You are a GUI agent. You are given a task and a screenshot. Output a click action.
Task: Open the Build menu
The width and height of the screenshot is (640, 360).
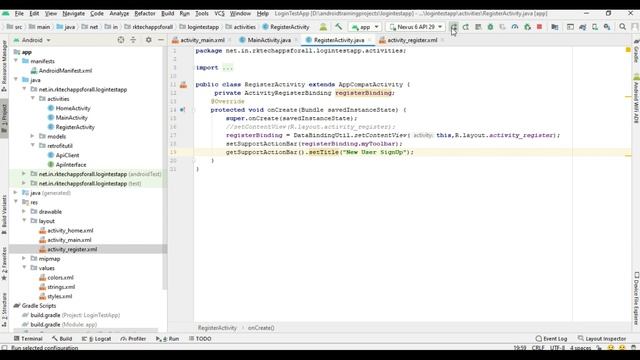click(167, 13)
